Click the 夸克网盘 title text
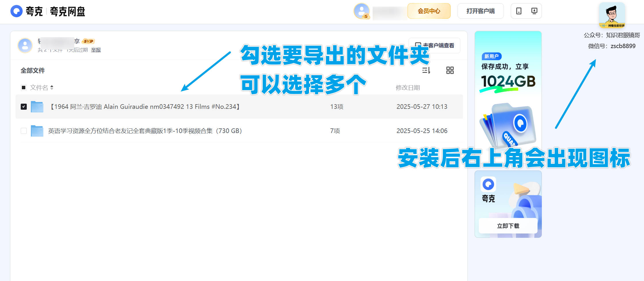Image resolution: width=644 pixels, height=281 pixels. coord(67,12)
